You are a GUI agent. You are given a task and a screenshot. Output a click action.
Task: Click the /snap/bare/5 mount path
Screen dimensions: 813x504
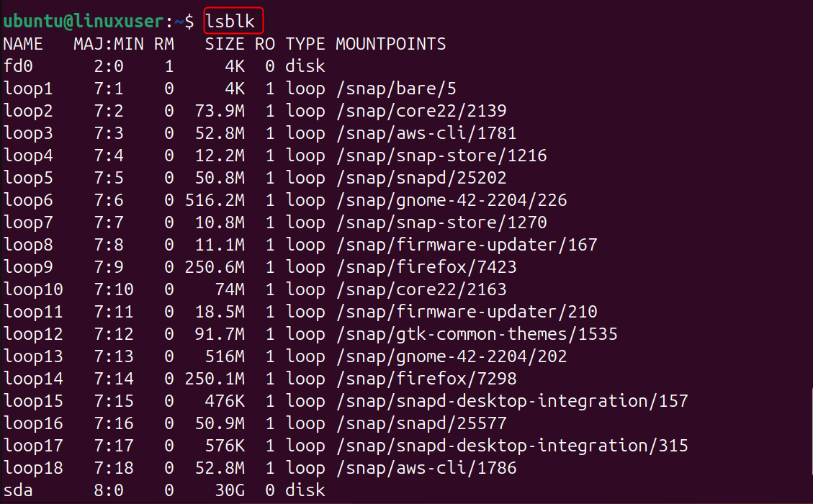coord(395,89)
